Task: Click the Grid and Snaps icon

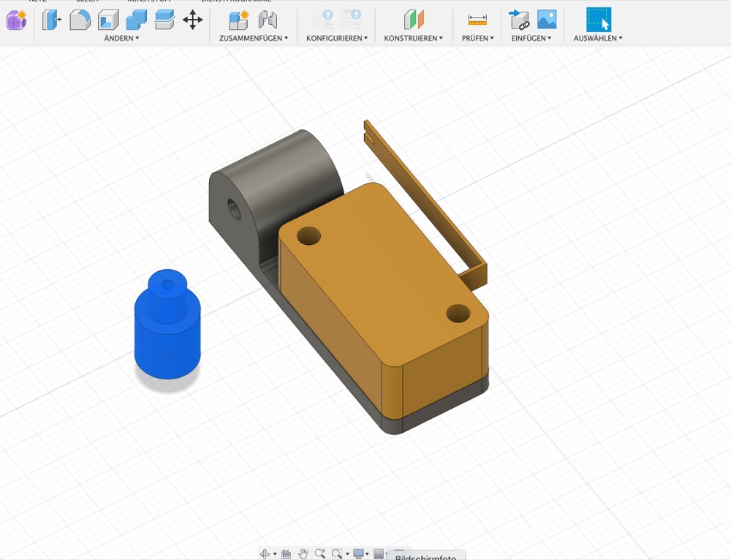Action: pyautogui.click(x=379, y=553)
